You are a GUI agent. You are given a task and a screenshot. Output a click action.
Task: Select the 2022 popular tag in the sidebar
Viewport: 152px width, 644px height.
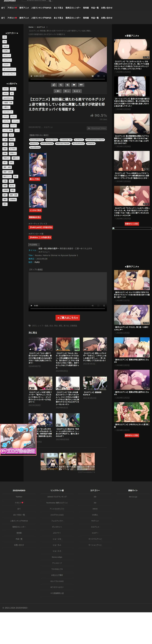coord(13,89)
